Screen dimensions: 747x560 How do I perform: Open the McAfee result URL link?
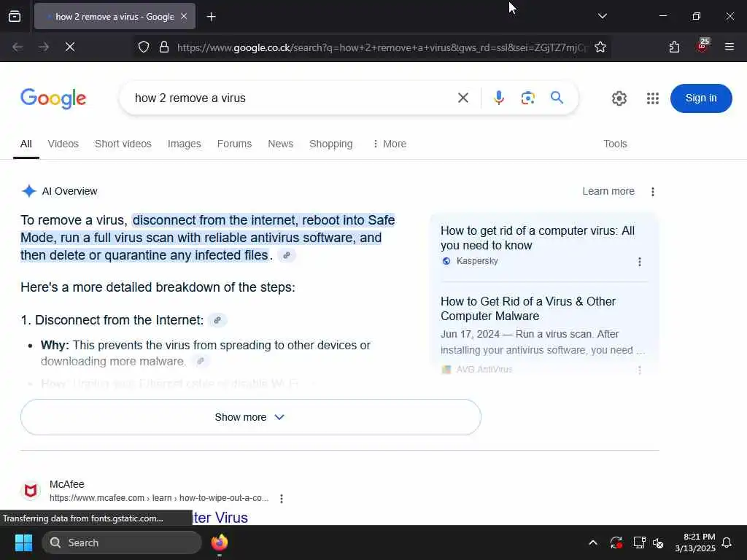tap(159, 498)
